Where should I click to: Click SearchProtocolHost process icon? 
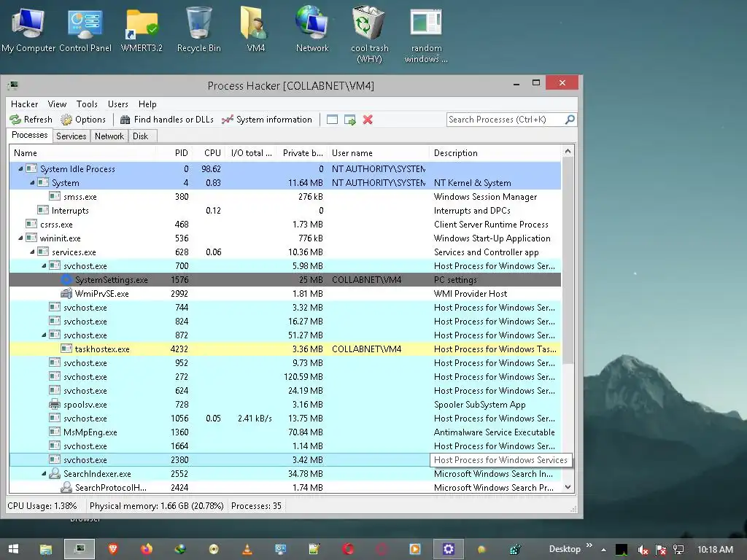click(66, 488)
